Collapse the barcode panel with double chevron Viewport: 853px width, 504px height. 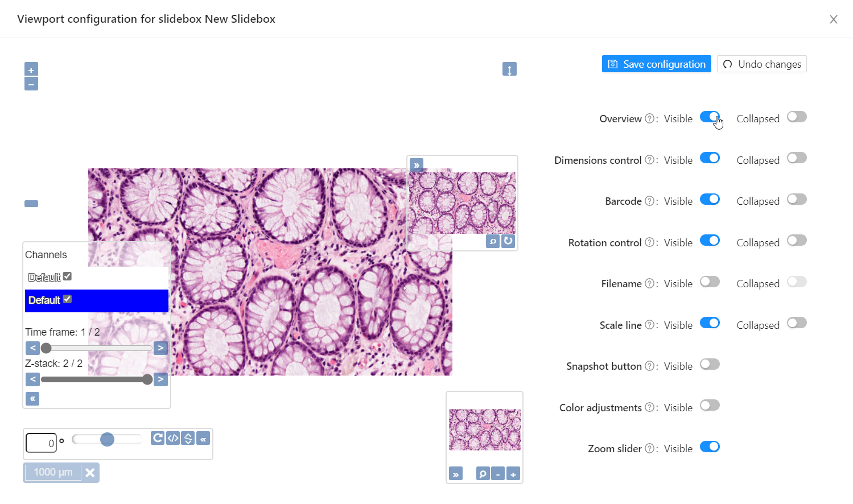417,165
